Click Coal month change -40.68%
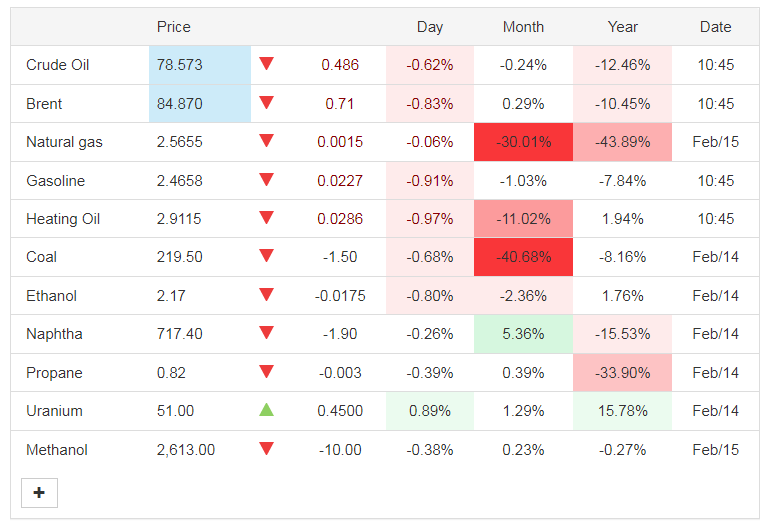 coord(523,257)
